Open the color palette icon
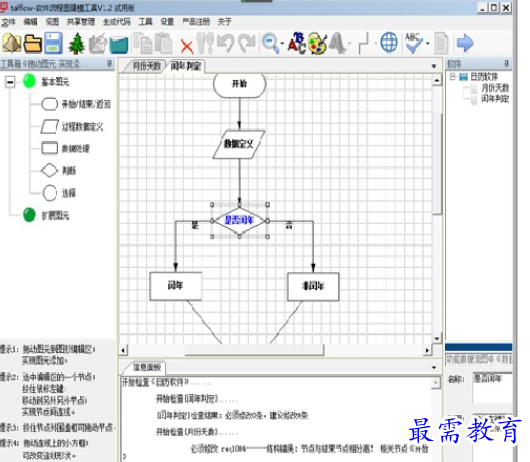The width and height of the screenshot is (530, 462). 318,43
